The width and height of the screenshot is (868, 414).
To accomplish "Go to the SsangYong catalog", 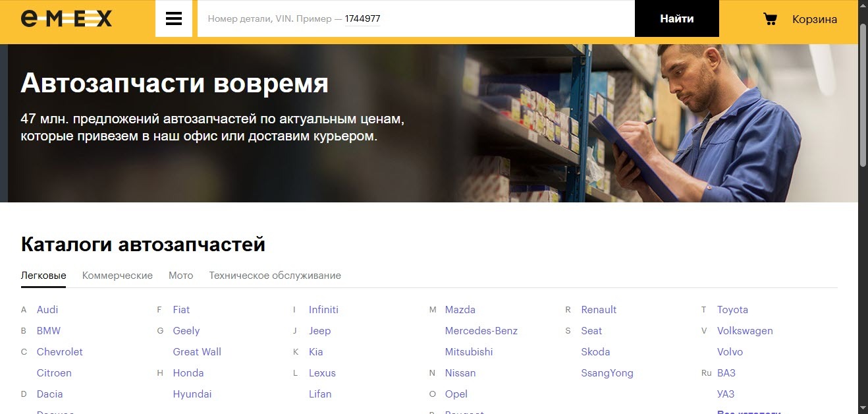I will [x=607, y=373].
